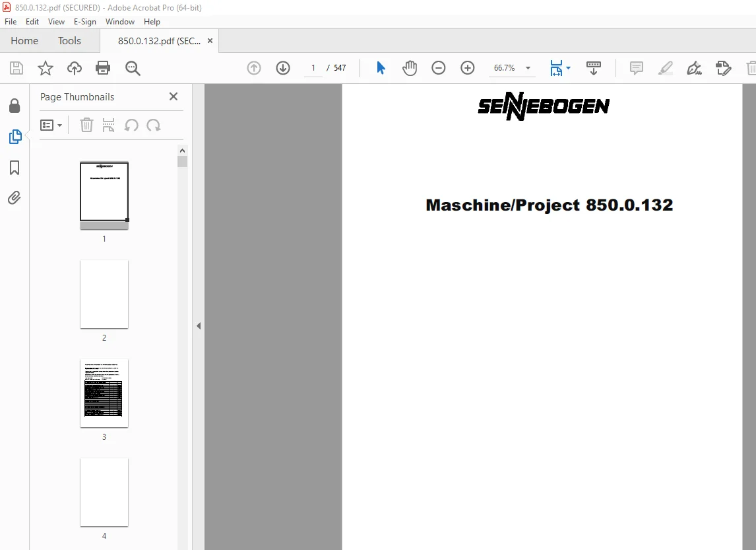Click the upload to cloud icon

pyautogui.click(x=75, y=68)
